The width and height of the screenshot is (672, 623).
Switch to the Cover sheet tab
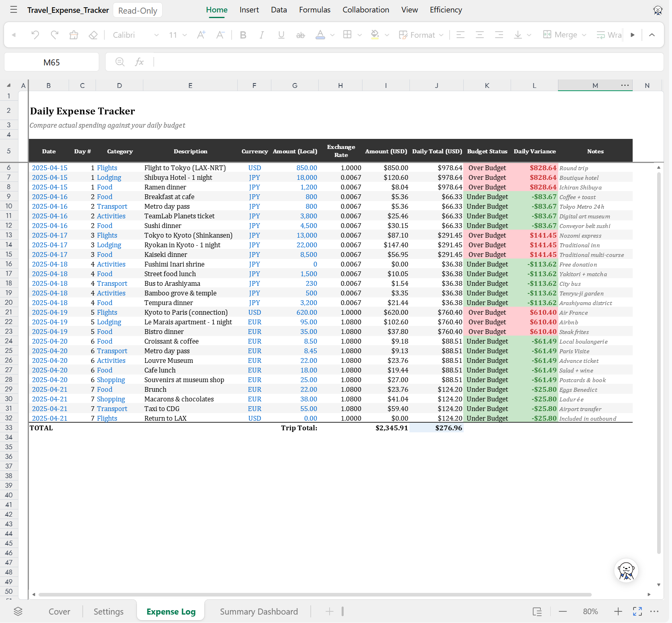pyautogui.click(x=59, y=611)
